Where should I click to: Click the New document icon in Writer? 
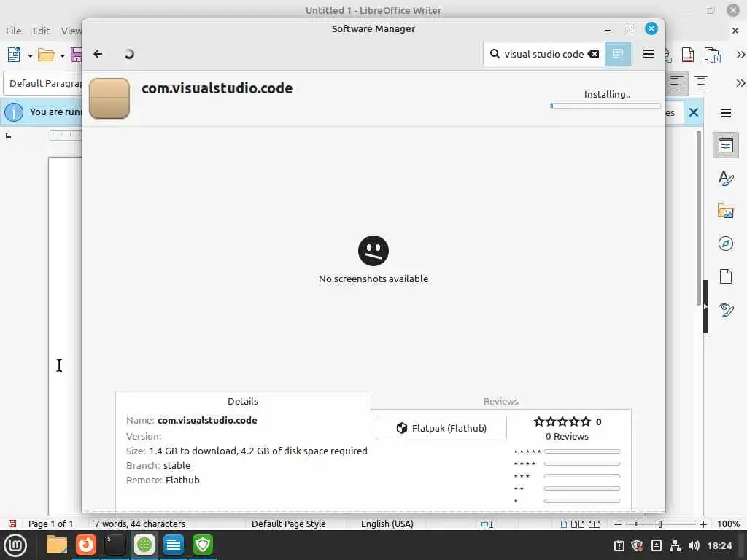[x=14, y=55]
